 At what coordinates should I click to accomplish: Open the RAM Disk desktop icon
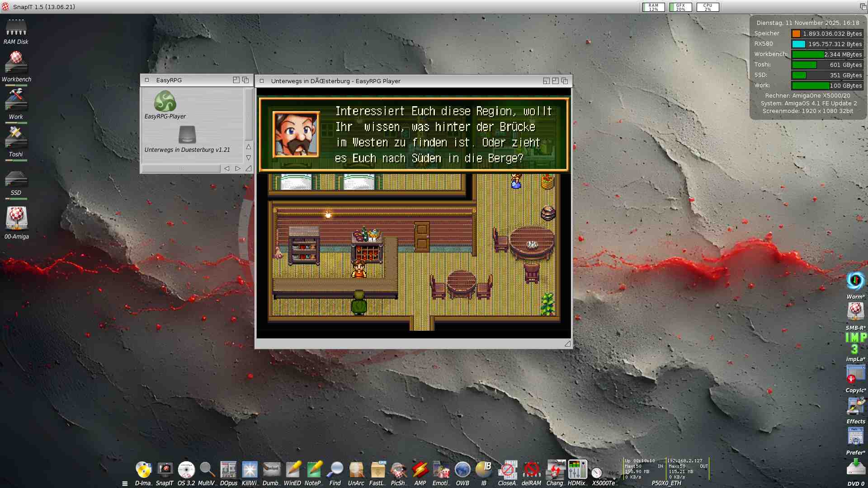click(x=16, y=28)
